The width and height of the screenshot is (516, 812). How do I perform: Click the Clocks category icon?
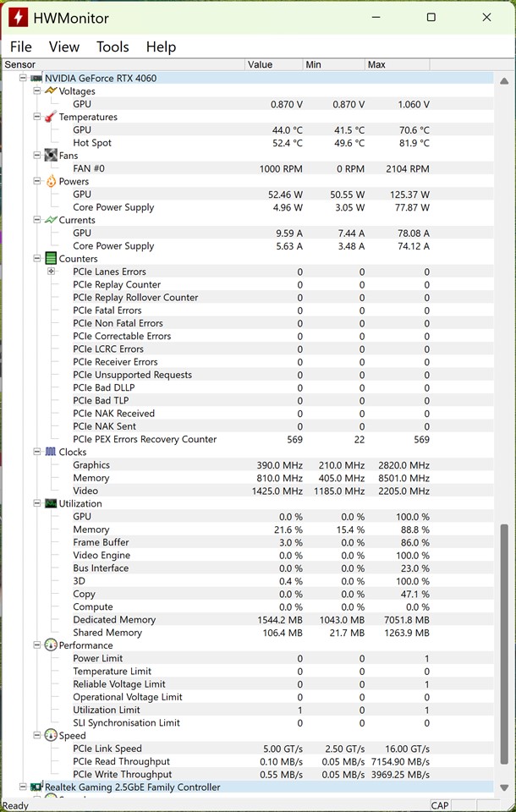point(51,453)
